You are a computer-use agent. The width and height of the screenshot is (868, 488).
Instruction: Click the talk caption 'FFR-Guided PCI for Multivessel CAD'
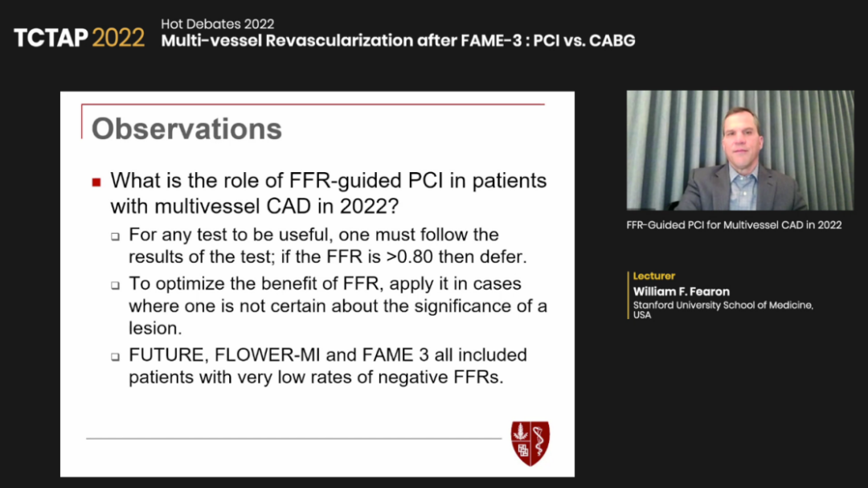[734, 225]
